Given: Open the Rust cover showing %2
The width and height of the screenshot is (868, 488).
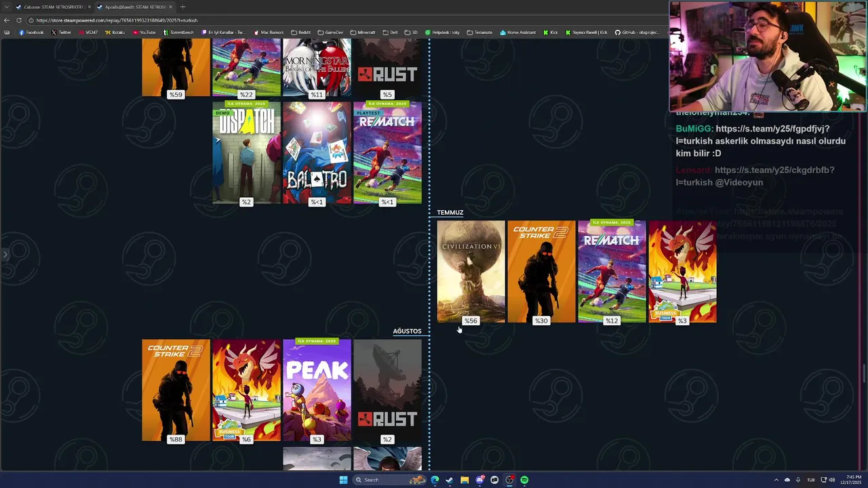Looking at the screenshot, I should tap(387, 390).
